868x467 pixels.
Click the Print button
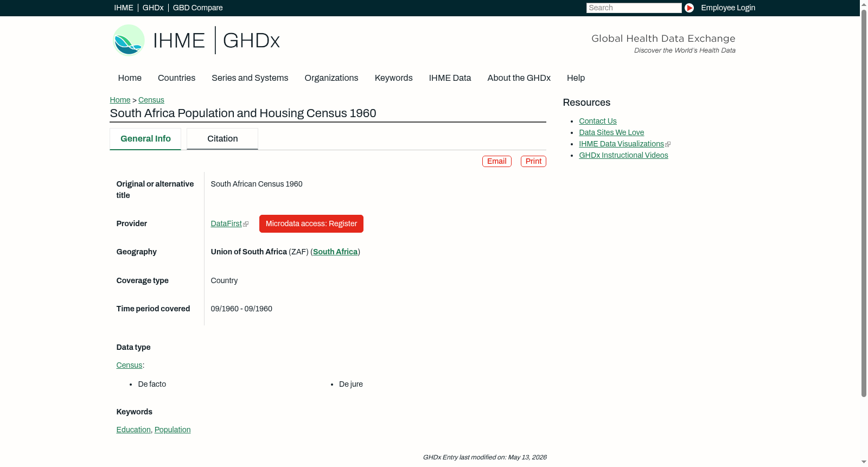tap(533, 162)
